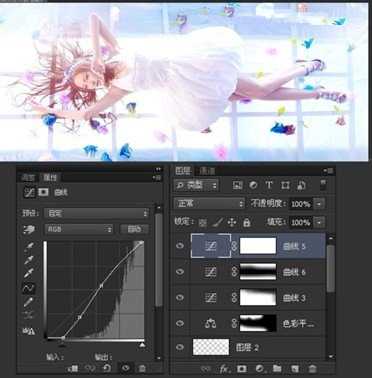Viewport: 372px width, 378px height.
Task: Add a layer mask from Layers footer
Action: [242, 369]
